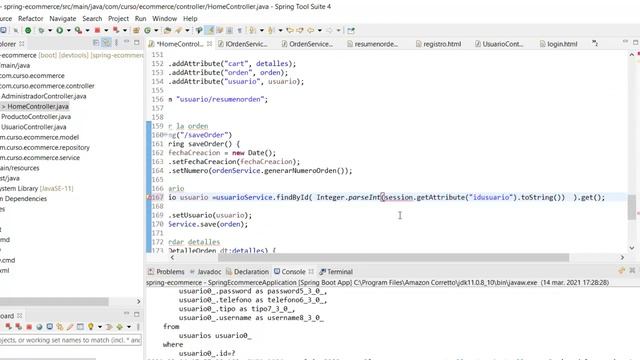Image resolution: width=640 pixels, height=360 pixels.
Task: Click the green New Java Class icon
Action: click(x=147, y=30)
